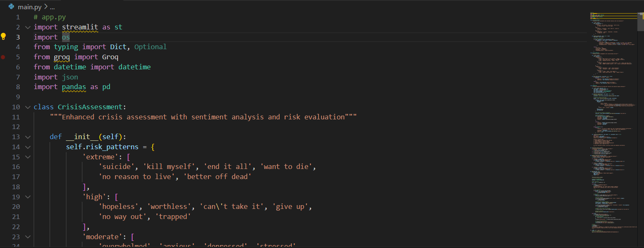The height and width of the screenshot is (248, 644).
Task: Click the red breakpoint dot on line 5
Action: coord(3,57)
